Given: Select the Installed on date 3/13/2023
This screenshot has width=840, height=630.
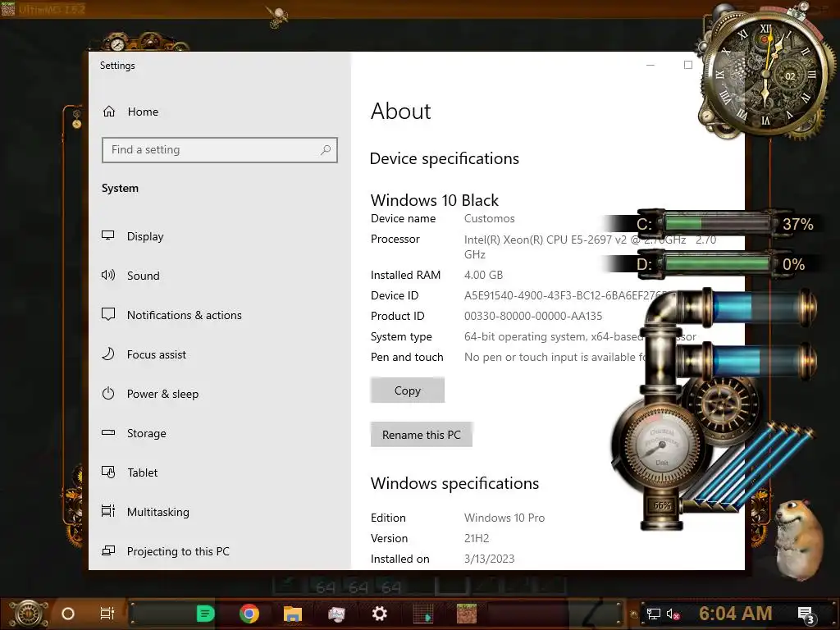Looking at the screenshot, I should [x=489, y=559].
